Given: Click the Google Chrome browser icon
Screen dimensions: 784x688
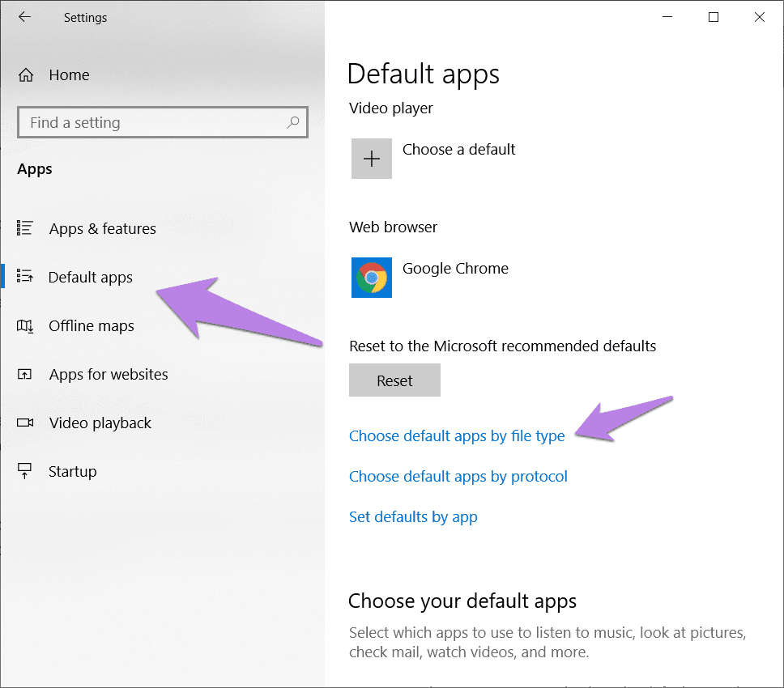Looking at the screenshot, I should pyautogui.click(x=372, y=278).
